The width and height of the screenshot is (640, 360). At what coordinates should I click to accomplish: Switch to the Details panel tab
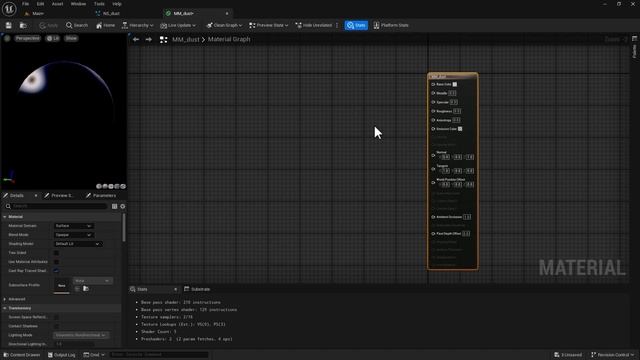click(17, 196)
